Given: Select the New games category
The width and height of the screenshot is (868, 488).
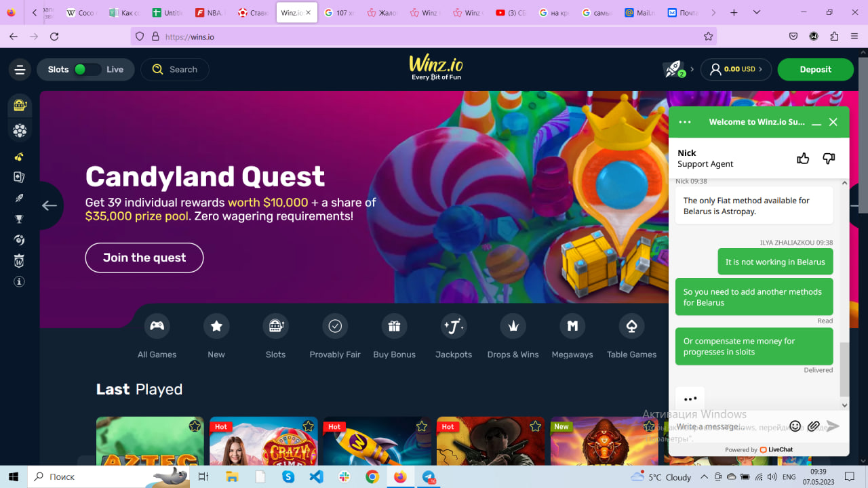Looking at the screenshot, I should [x=216, y=337].
